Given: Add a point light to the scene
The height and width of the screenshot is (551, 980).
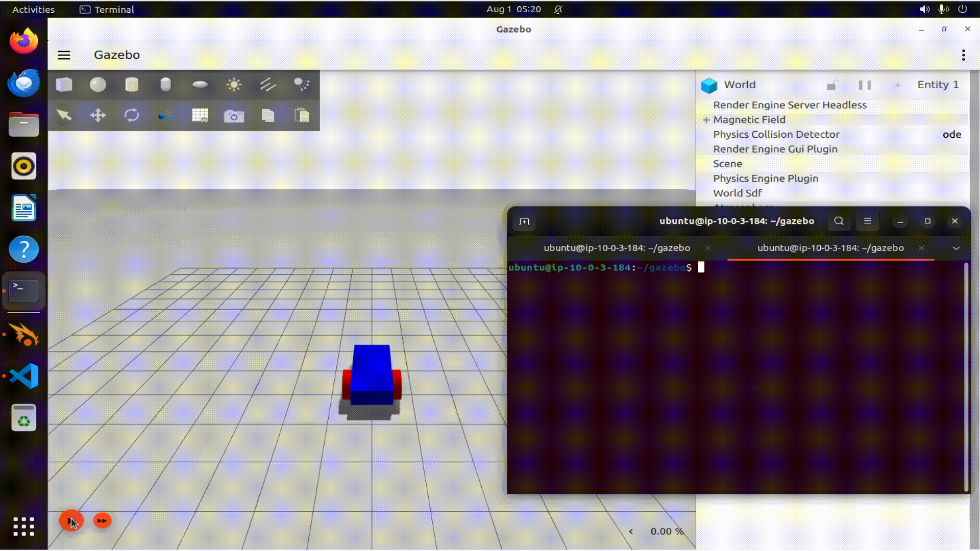Looking at the screenshot, I should tap(234, 85).
